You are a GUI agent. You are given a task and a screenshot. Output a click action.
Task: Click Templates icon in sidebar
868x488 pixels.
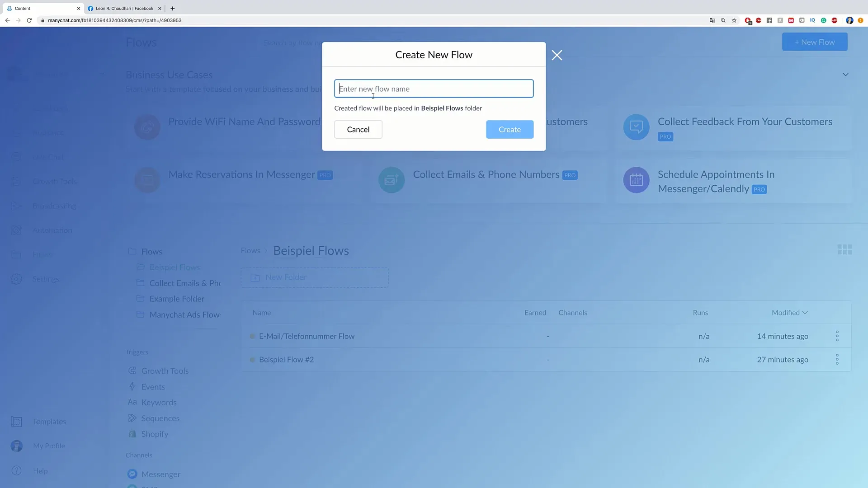point(16,422)
